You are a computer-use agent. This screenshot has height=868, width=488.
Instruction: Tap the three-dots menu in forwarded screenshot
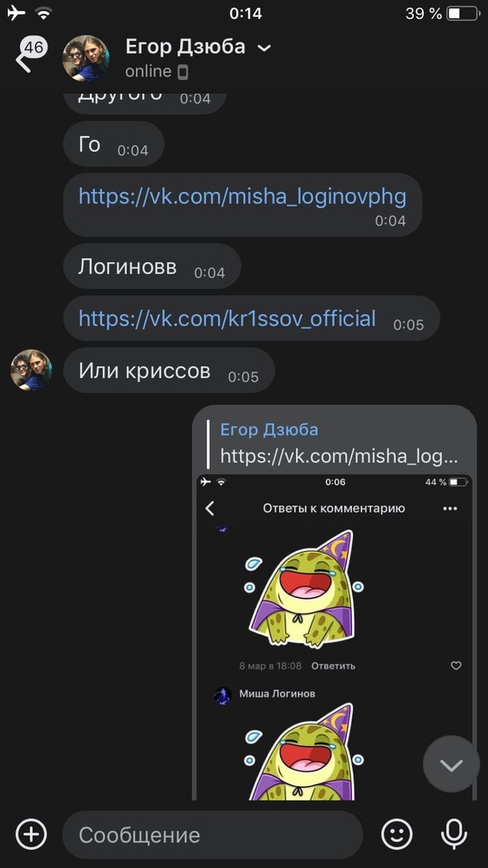coord(450,508)
